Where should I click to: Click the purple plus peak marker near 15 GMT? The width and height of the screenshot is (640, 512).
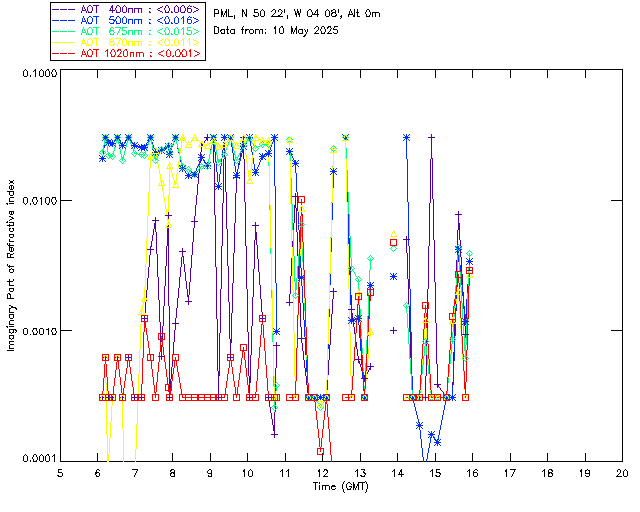(x=431, y=137)
